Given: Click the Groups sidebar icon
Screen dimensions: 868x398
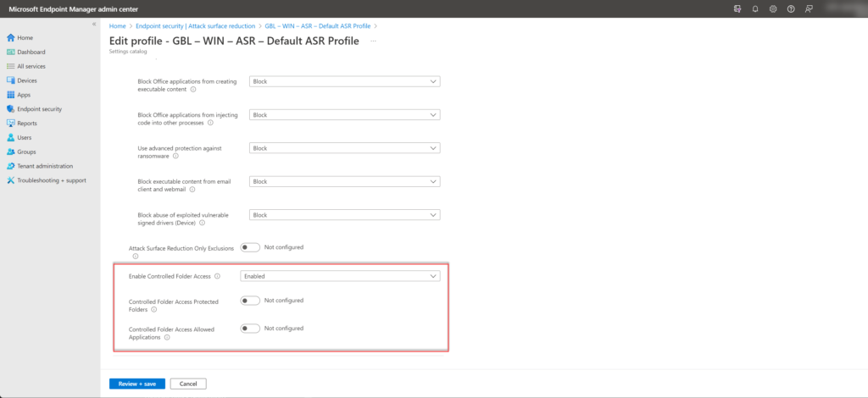Looking at the screenshot, I should point(10,152).
